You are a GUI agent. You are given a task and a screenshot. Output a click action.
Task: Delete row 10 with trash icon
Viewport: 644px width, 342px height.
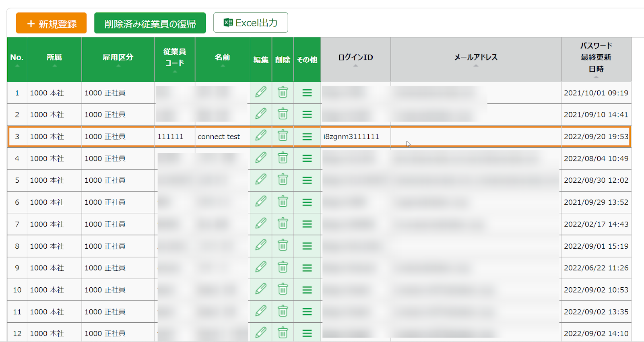[x=283, y=289]
